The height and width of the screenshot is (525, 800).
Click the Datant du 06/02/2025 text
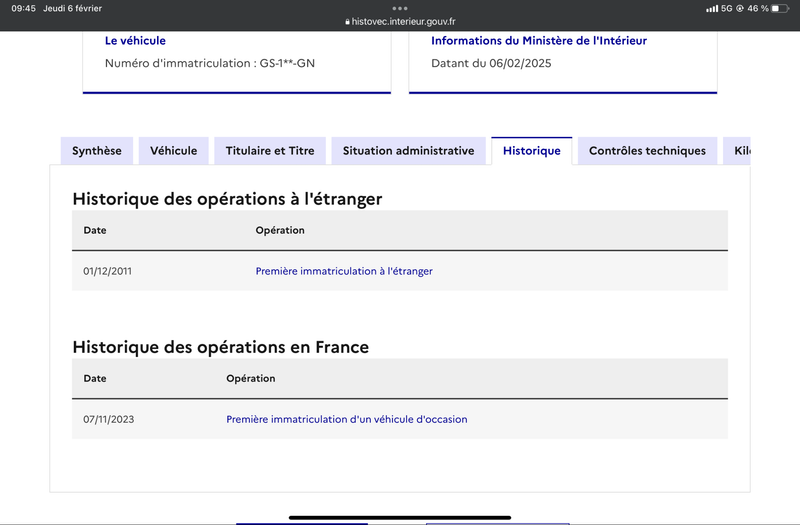click(491, 63)
